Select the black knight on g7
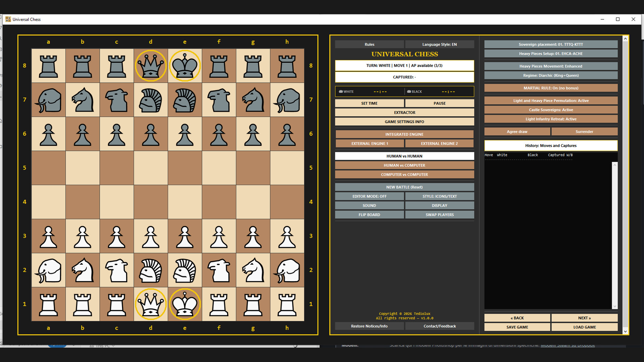 (253, 100)
